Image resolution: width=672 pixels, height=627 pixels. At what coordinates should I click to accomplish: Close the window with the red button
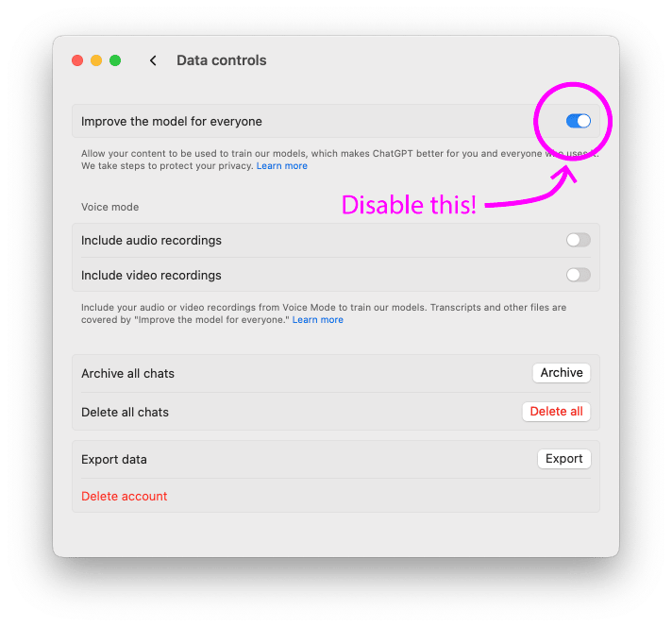tap(77, 60)
